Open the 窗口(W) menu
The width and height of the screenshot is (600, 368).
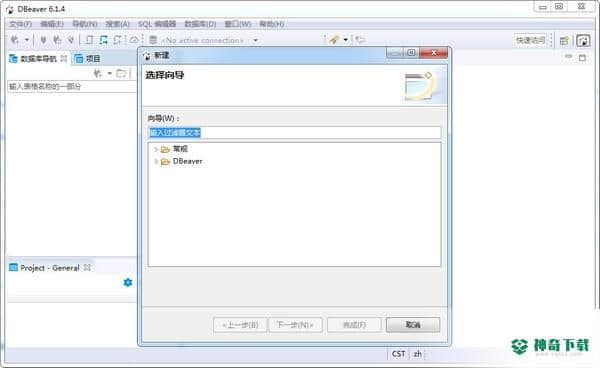[238, 24]
